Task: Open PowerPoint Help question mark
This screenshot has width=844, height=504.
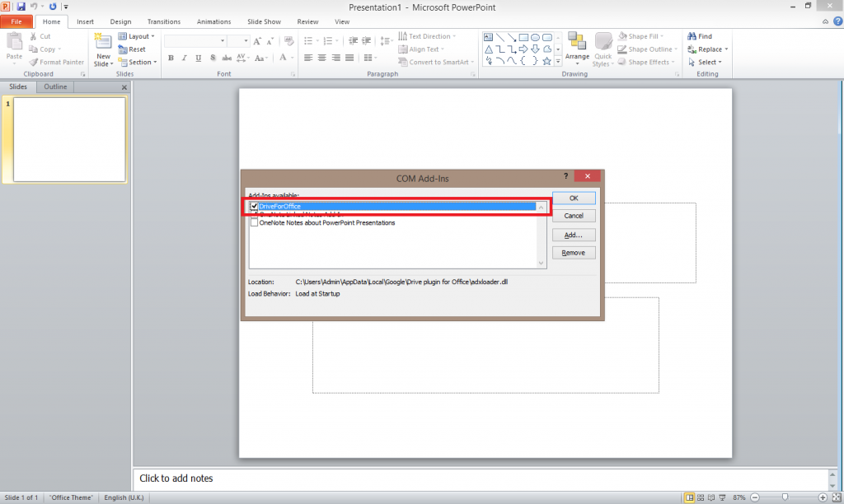Action: click(837, 21)
